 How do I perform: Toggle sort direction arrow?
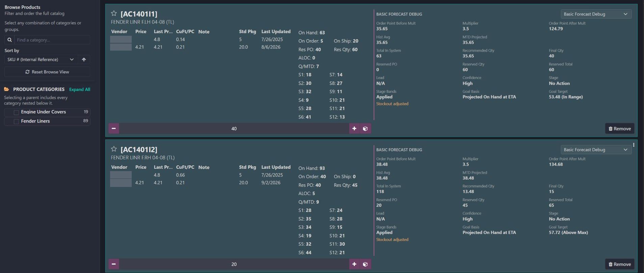coord(84,59)
